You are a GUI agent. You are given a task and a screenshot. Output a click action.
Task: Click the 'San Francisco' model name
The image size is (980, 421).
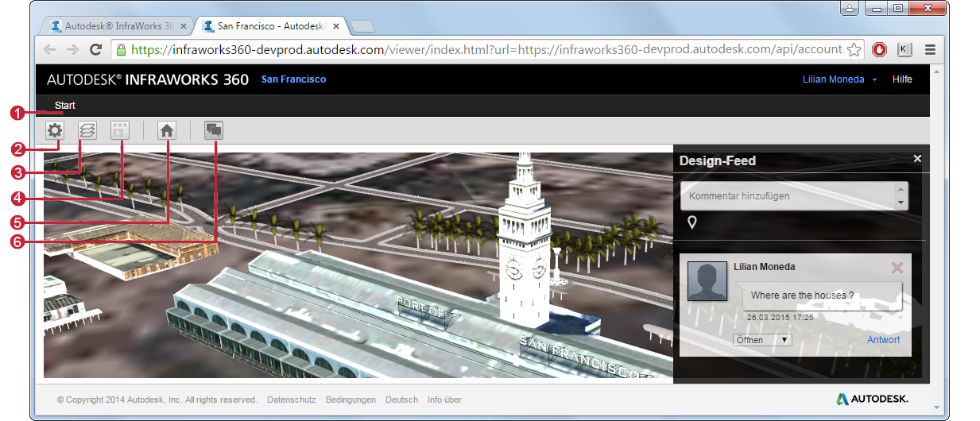pos(293,79)
